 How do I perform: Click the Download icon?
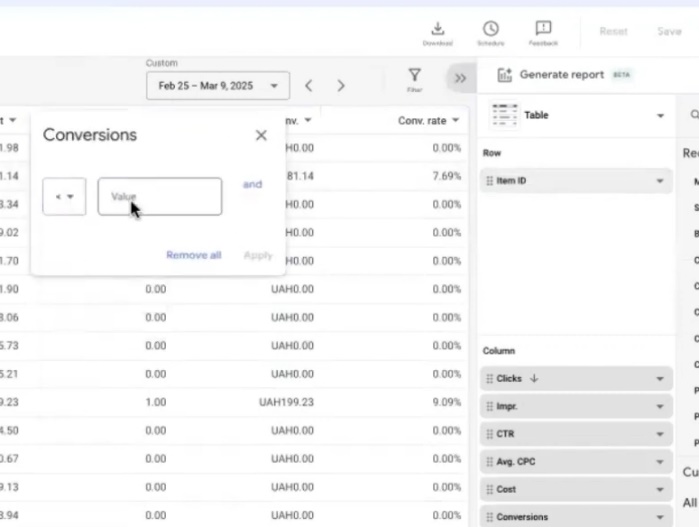(437, 30)
